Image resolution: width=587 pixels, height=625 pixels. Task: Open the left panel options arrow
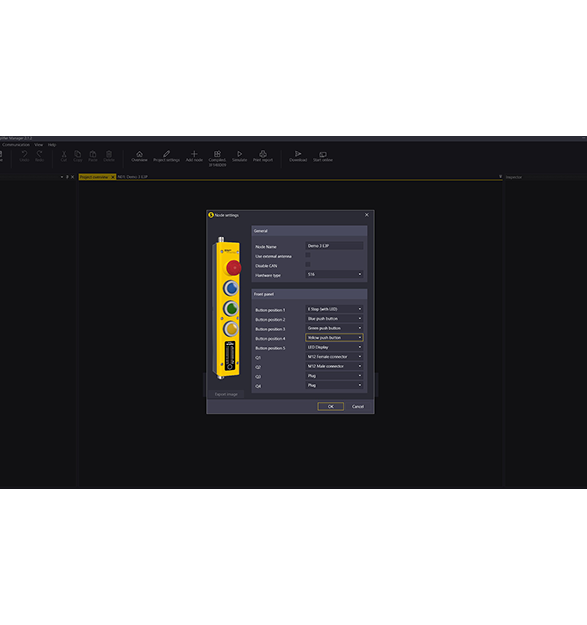tap(62, 177)
